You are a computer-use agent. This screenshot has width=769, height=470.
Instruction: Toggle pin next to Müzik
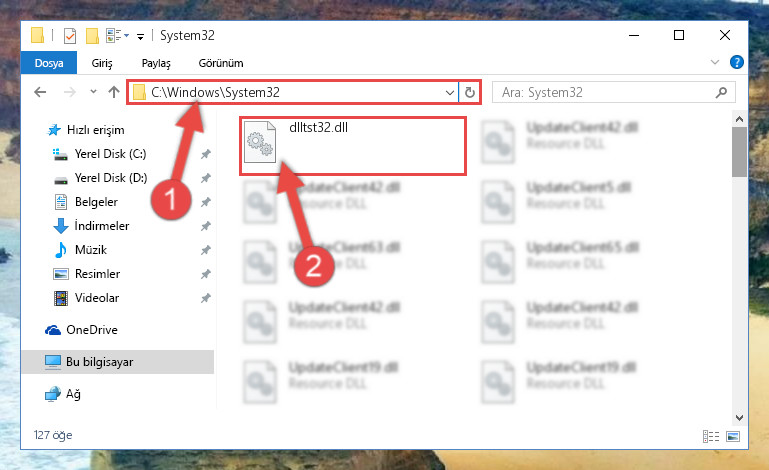[x=205, y=250]
